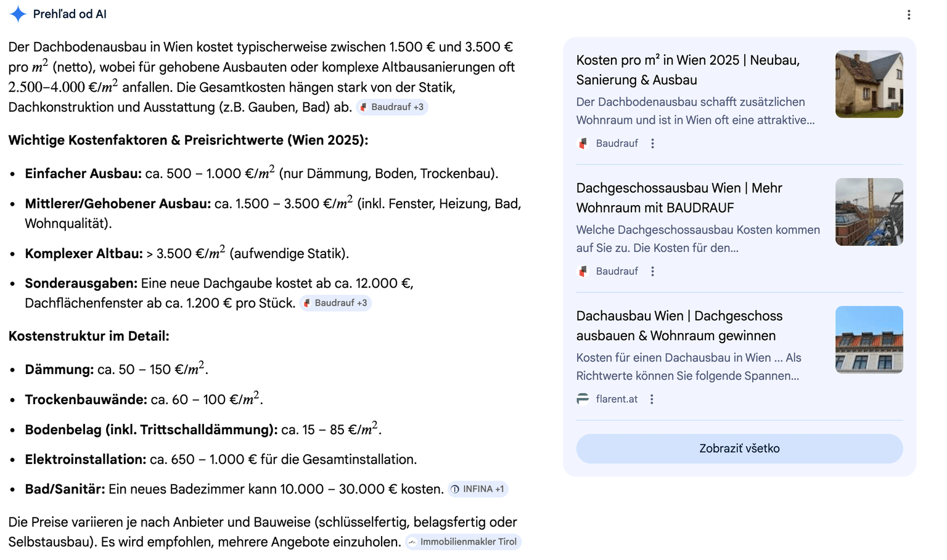Click the old house thumbnail image
947x560 pixels.
click(869, 84)
